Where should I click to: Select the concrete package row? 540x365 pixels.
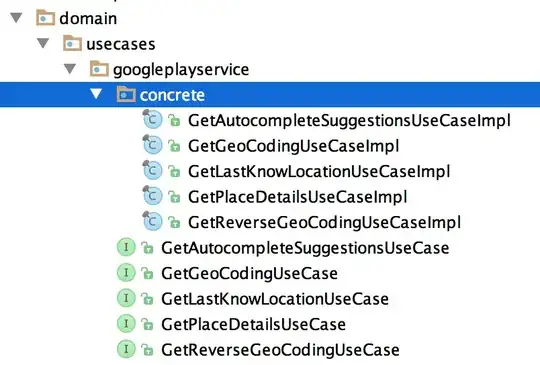click(270, 94)
